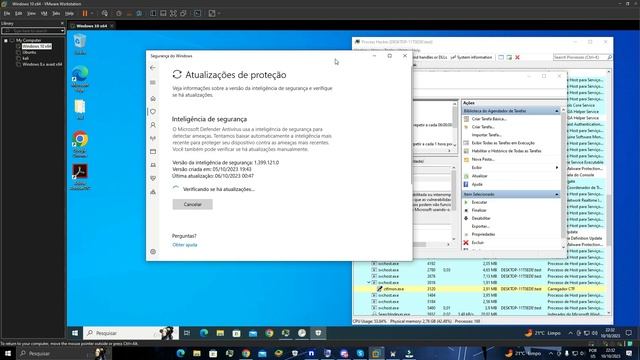Image resolution: width=640 pixels, height=360 pixels.
Task: Open firewall and network protection sidebar icon
Action: click(153, 138)
